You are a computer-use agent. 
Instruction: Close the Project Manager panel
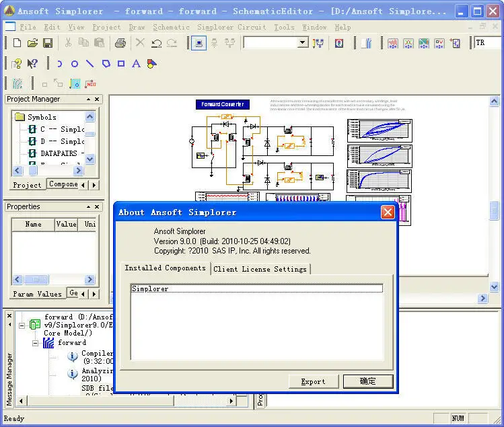[x=97, y=100]
